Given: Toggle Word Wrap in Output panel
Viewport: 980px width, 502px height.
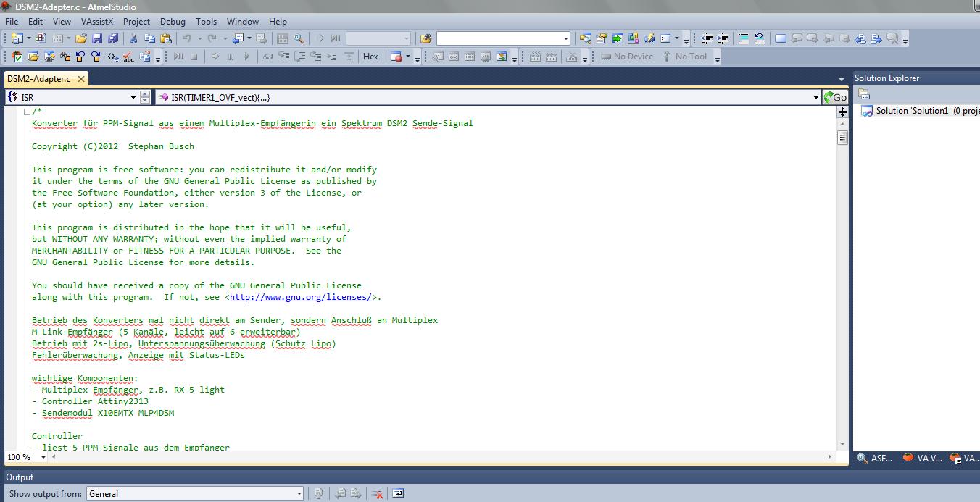Looking at the screenshot, I should (398, 493).
